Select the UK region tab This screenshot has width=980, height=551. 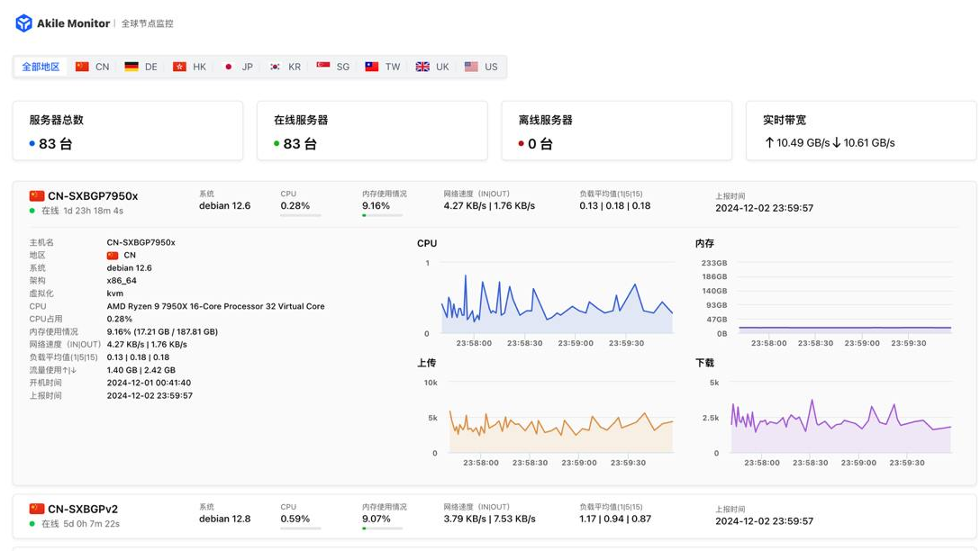point(432,67)
